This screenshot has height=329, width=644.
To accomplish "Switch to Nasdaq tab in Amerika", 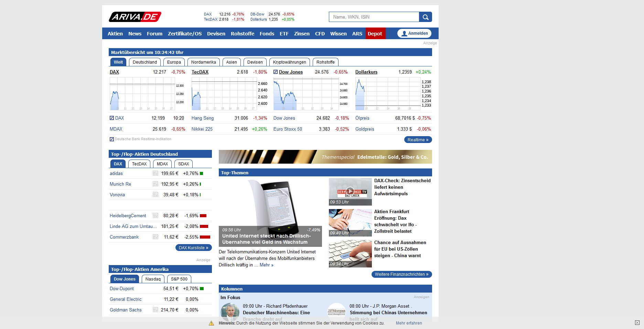I will 153,279.
